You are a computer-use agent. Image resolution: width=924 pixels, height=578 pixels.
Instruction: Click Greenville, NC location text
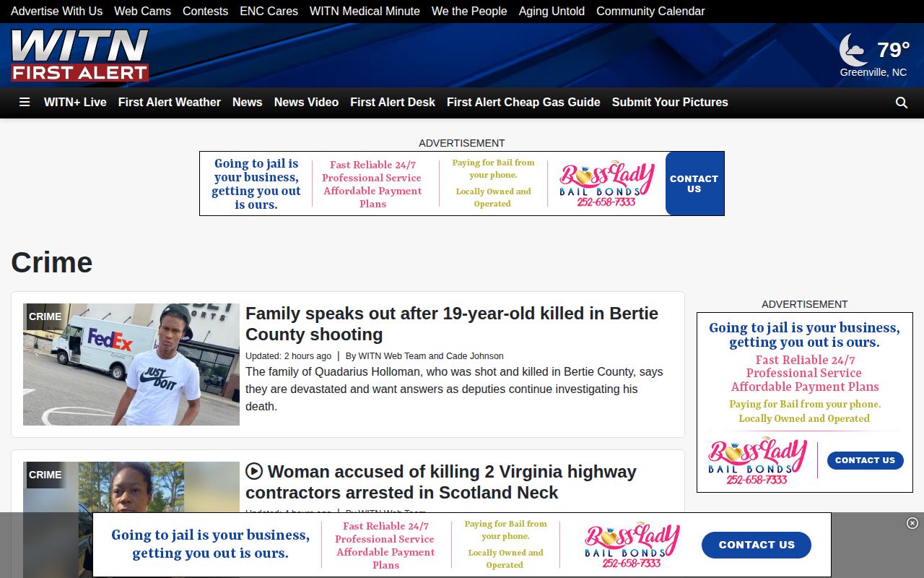873,72
